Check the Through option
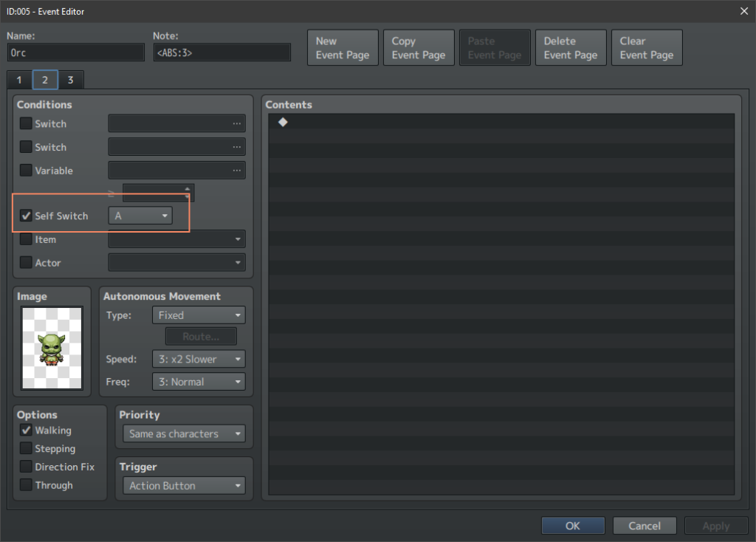Image resolution: width=756 pixels, height=542 pixels. click(x=26, y=485)
